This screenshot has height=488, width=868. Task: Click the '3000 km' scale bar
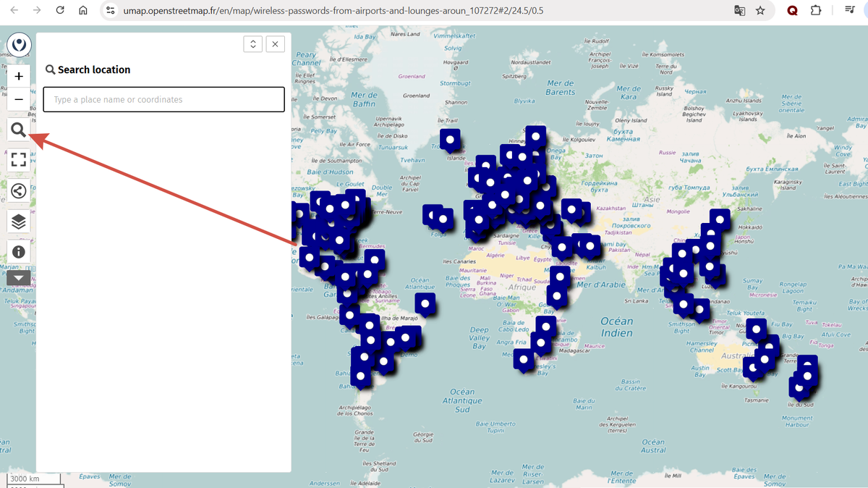pos(34,479)
